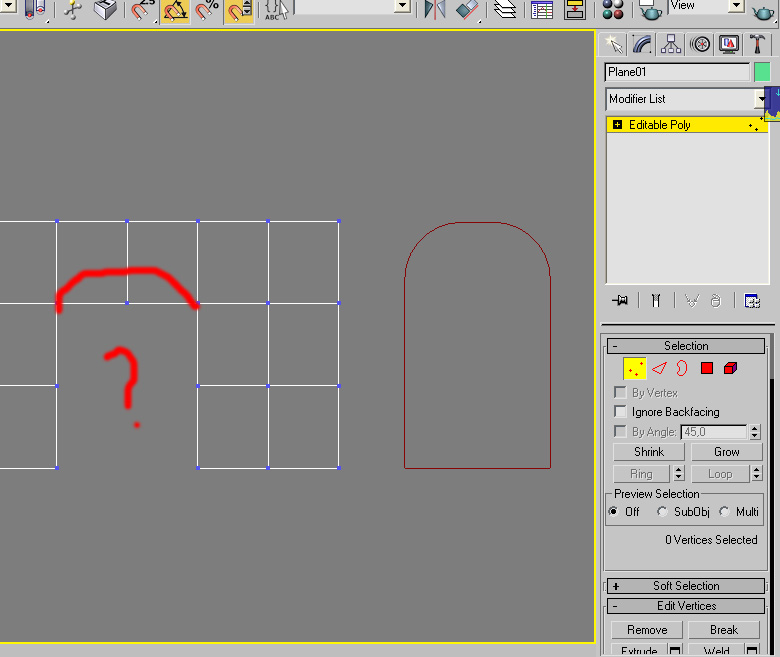Click the Use Pivot Point Center icon
This screenshot has height=657, width=780.
point(34,9)
